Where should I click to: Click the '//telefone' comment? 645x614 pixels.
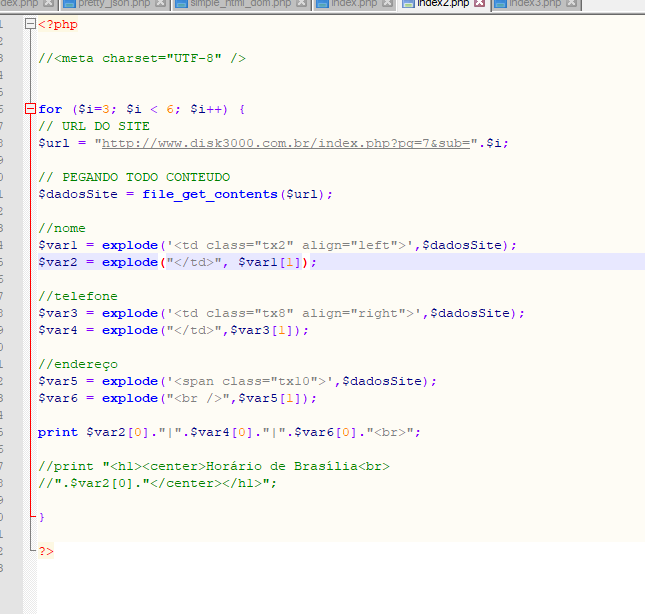click(78, 296)
